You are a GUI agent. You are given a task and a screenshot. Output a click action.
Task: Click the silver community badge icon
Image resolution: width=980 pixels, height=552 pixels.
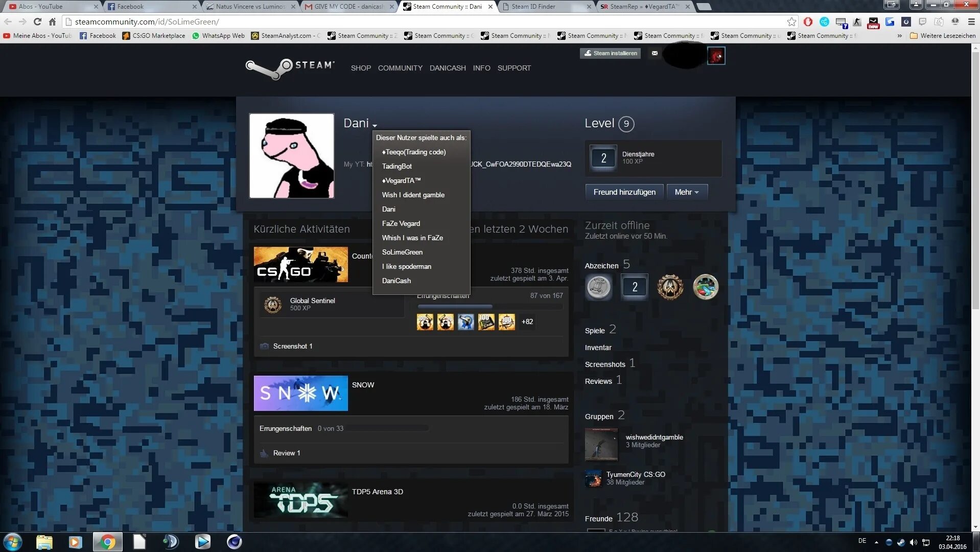[x=598, y=287]
